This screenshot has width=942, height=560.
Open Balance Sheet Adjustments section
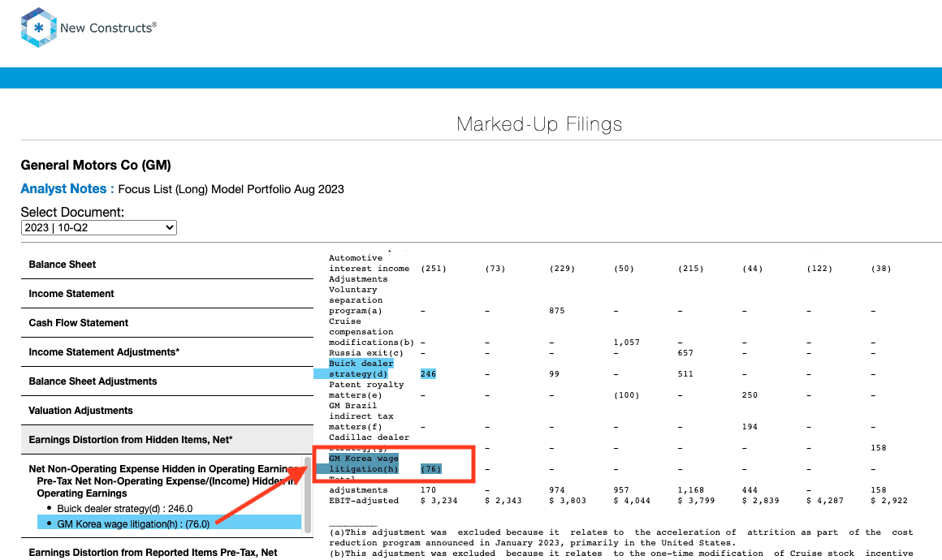(167, 381)
